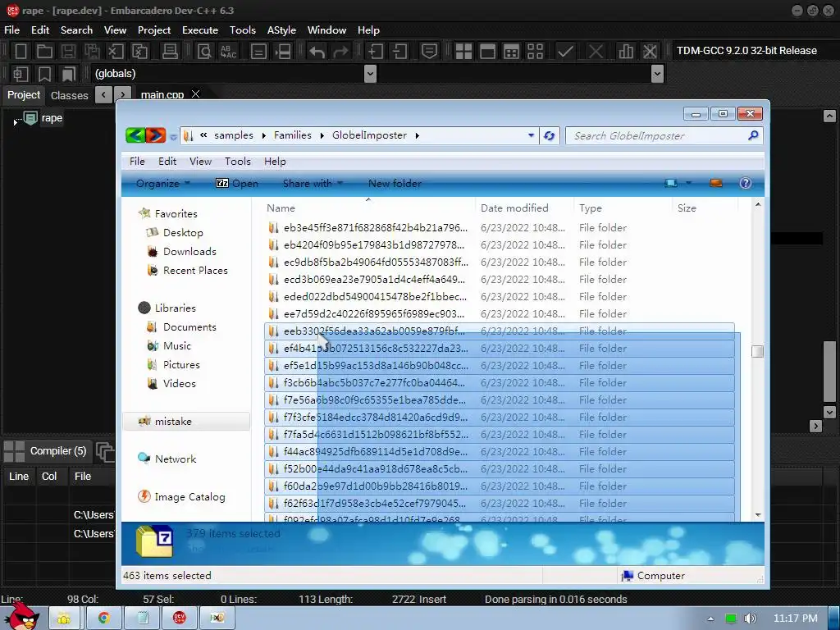The height and width of the screenshot is (630, 840).
Task: Click the Delete profiling information icon
Action: point(650,52)
